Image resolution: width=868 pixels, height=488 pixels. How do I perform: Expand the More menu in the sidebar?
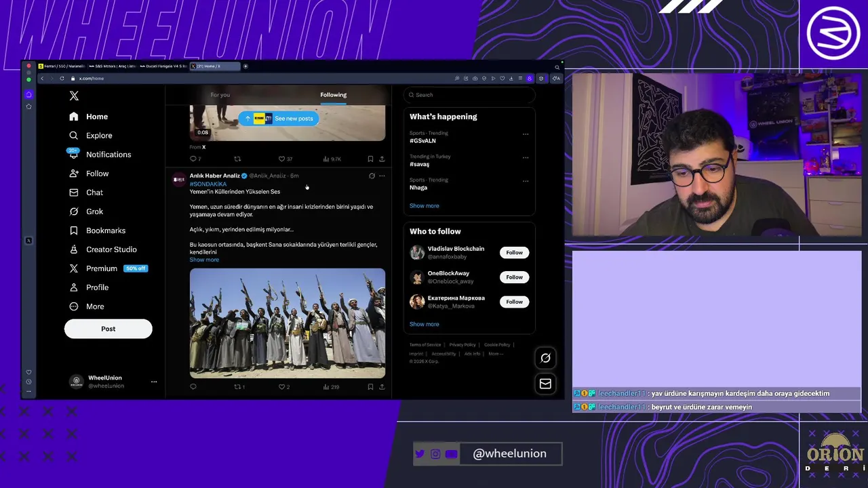coord(87,306)
